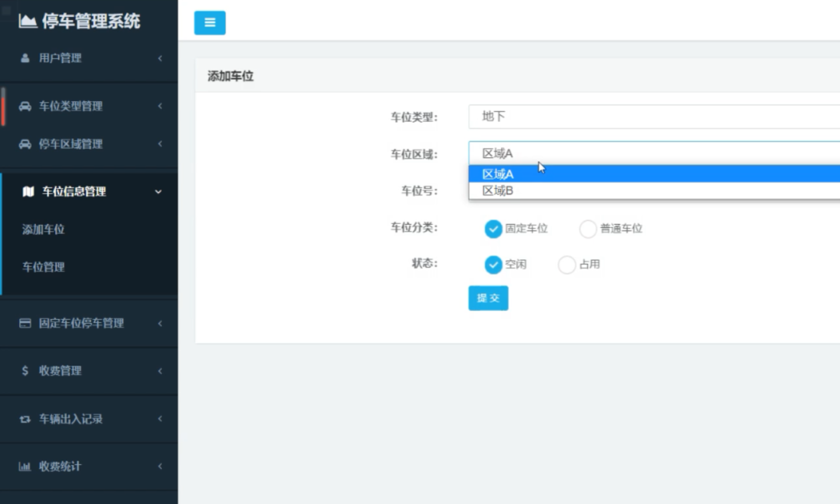The image size is (840, 504).
Task: Open the 用户管理 sidebar menu
Action: point(89,58)
